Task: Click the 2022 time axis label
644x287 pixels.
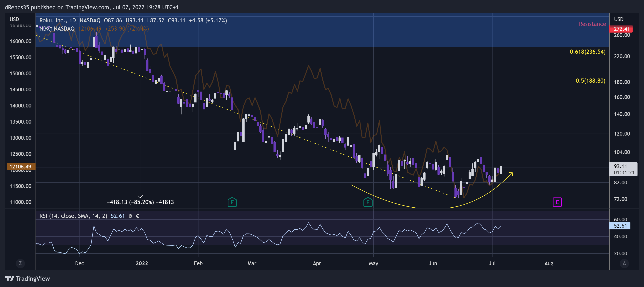Action: (142, 263)
